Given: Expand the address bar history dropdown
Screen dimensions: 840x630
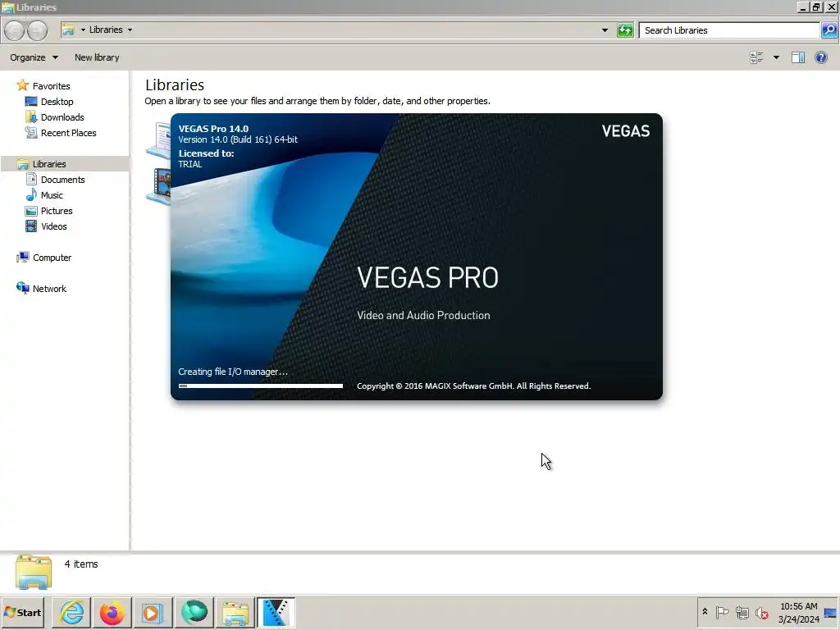Looking at the screenshot, I should [605, 30].
